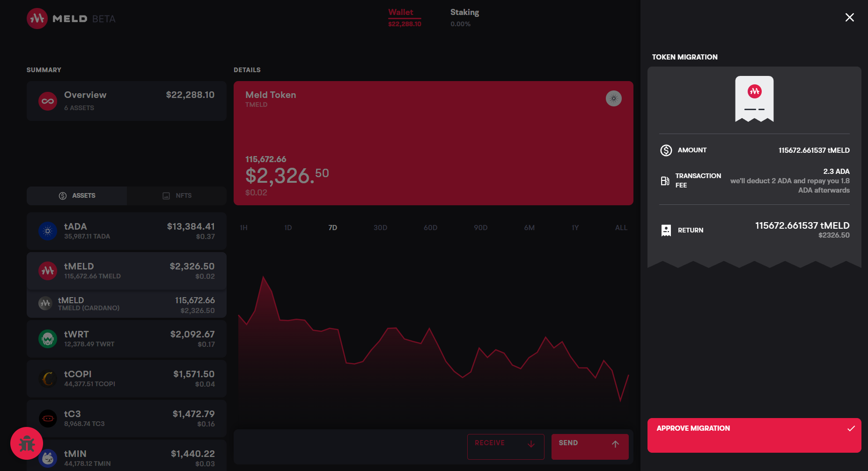This screenshot has width=868, height=471.
Task: Click the '$13,384.41' tADA value
Action: pyautogui.click(x=191, y=226)
